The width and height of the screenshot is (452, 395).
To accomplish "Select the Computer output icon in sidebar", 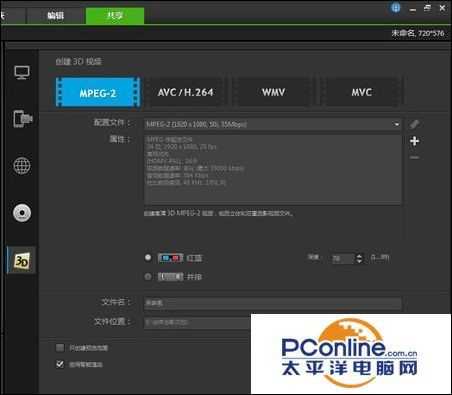I will pos(22,72).
